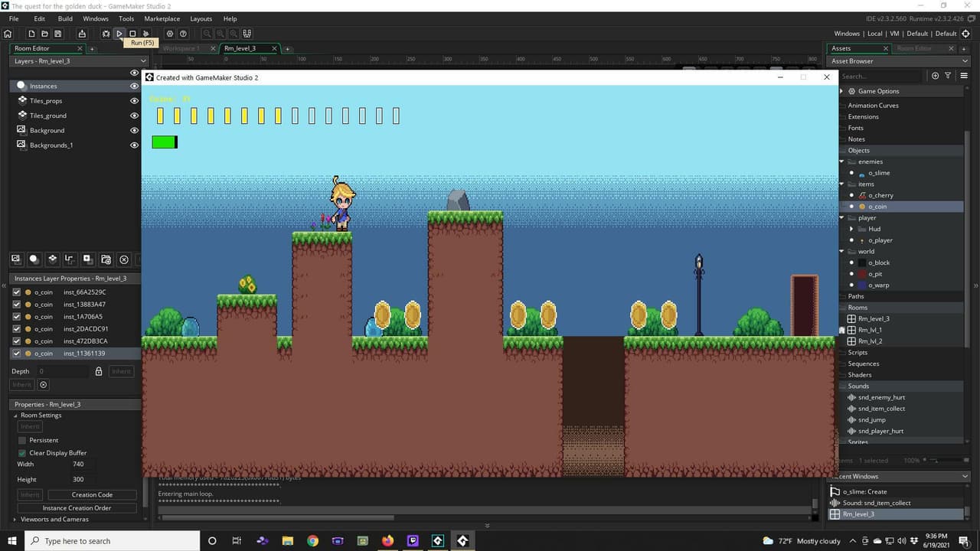Screen dimensions: 980x551
Task: Start the debugger with bug icon
Action: click(106, 34)
